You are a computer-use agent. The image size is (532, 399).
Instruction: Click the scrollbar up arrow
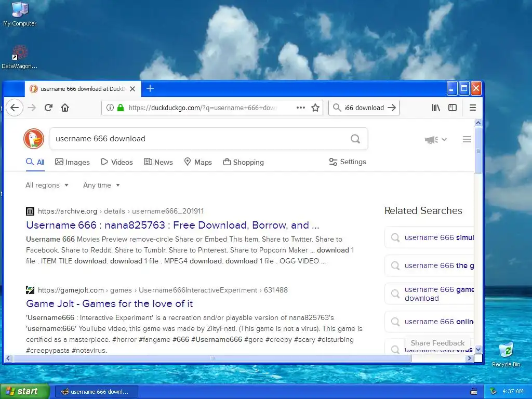(478, 123)
